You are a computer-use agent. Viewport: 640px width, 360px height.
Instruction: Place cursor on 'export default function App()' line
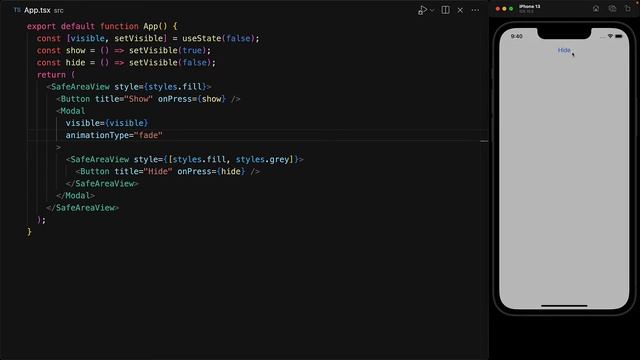(102, 26)
